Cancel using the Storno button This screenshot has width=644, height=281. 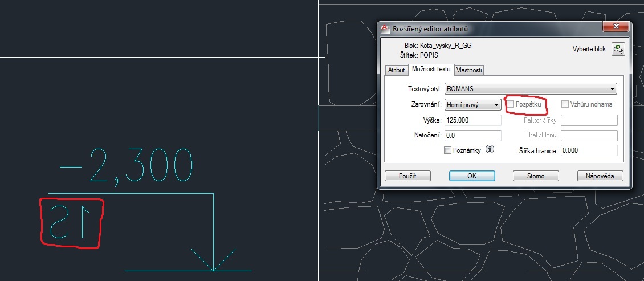click(535, 176)
